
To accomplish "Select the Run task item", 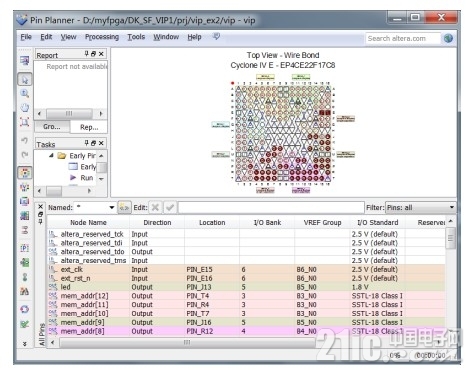I will pos(87,178).
